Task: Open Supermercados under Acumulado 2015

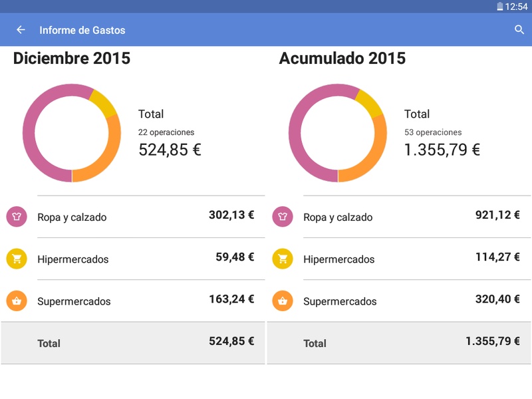Action: (x=399, y=301)
